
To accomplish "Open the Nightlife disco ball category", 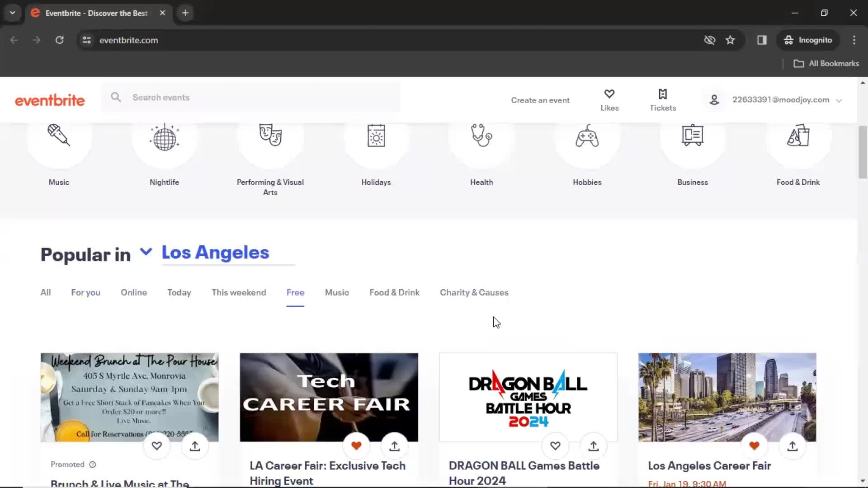I will (x=165, y=136).
